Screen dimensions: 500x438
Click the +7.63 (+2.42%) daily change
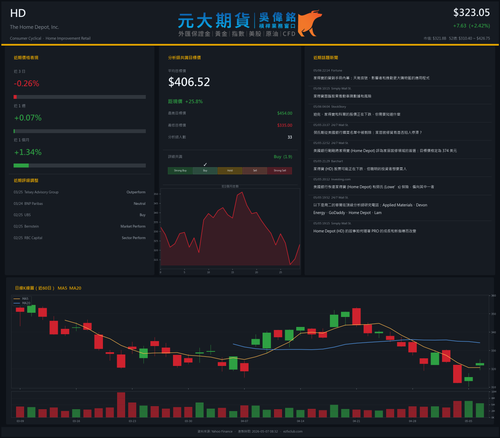pos(471,26)
